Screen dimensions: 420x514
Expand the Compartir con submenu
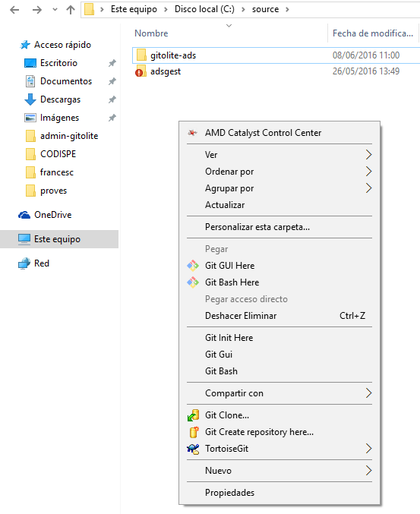[279, 393]
